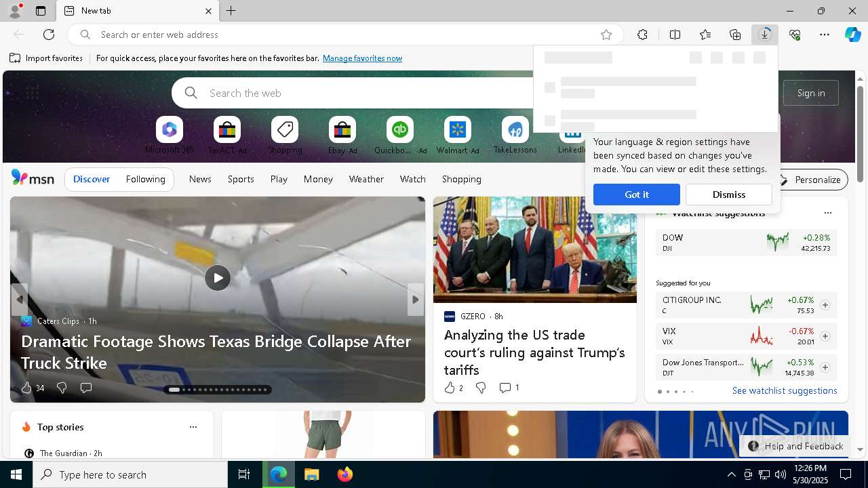Open Tab actions menu icon
Image resolution: width=868 pixels, height=488 pixels.
tap(41, 11)
